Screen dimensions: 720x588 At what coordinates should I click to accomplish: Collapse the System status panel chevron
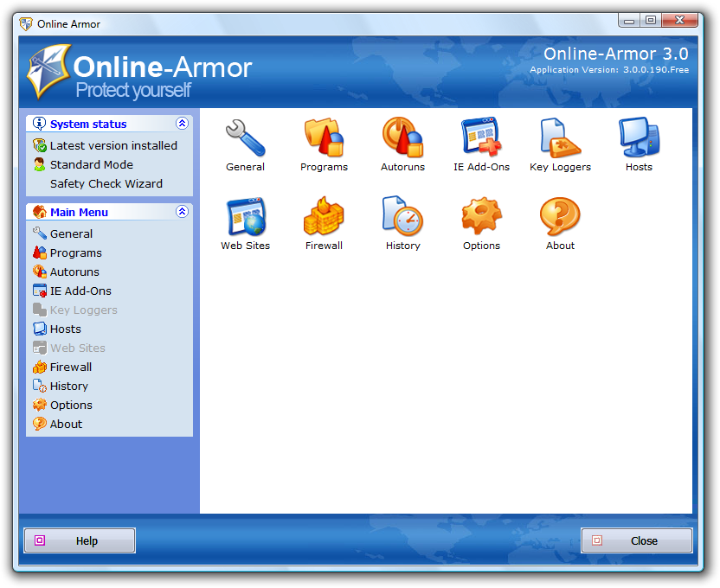click(182, 124)
